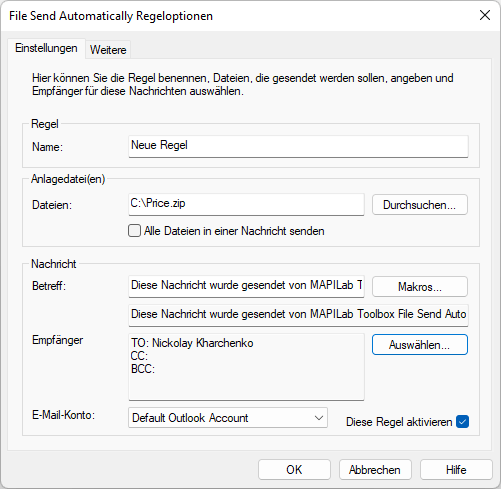Cancel the dialog with Abbrechen
This screenshot has width=501, height=489.
tap(375, 470)
